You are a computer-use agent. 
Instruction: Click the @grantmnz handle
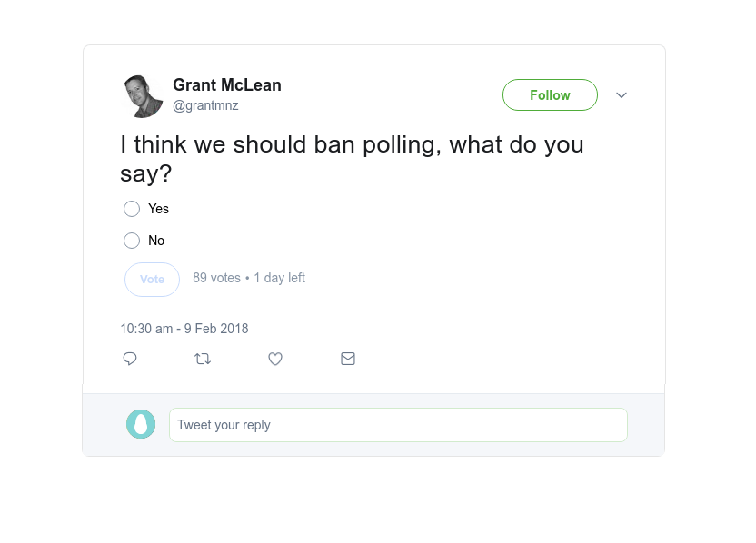205,105
